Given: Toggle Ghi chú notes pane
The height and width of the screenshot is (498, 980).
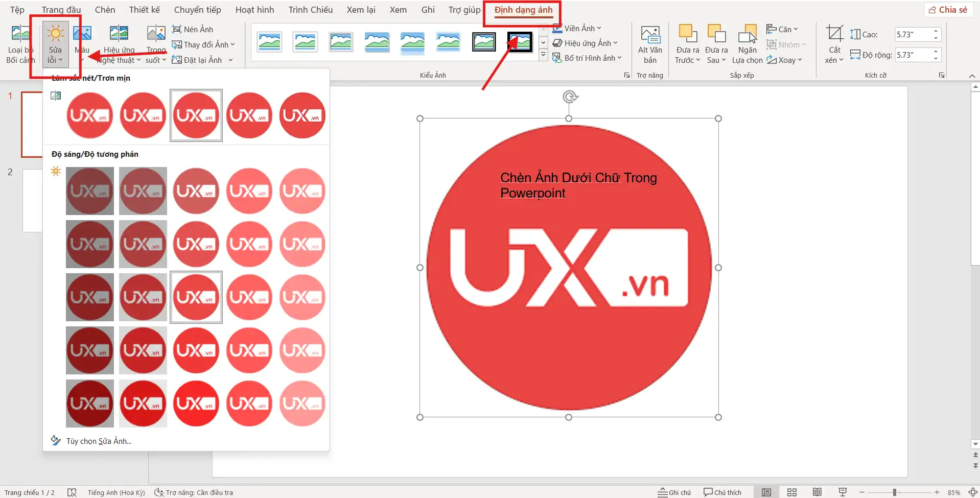Looking at the screenshot, I should (674, 492).
